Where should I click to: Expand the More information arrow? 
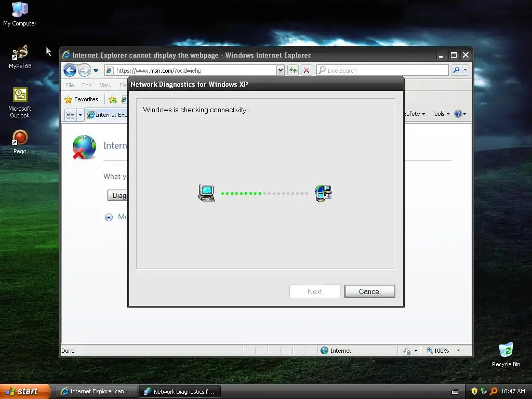[x=109, y=218]
